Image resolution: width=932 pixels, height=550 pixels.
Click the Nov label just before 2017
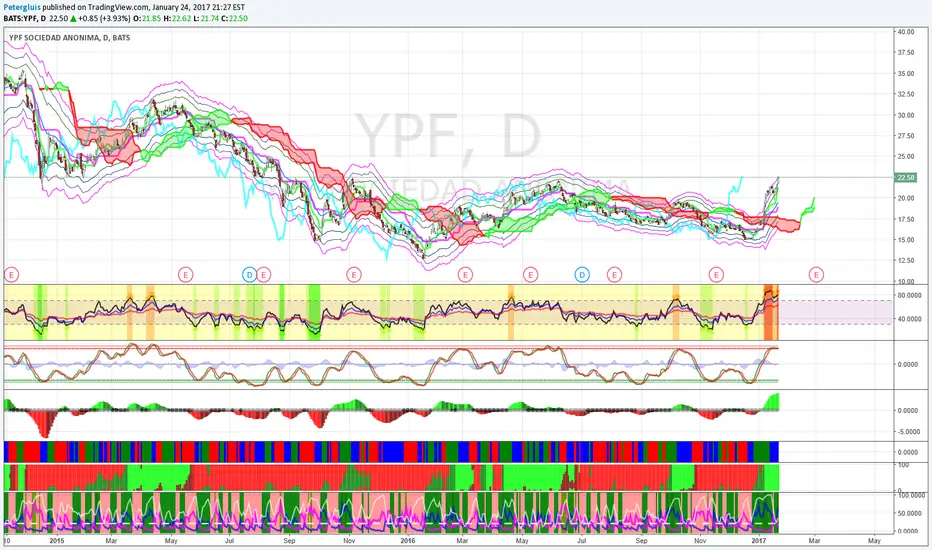tap(700, 541)
